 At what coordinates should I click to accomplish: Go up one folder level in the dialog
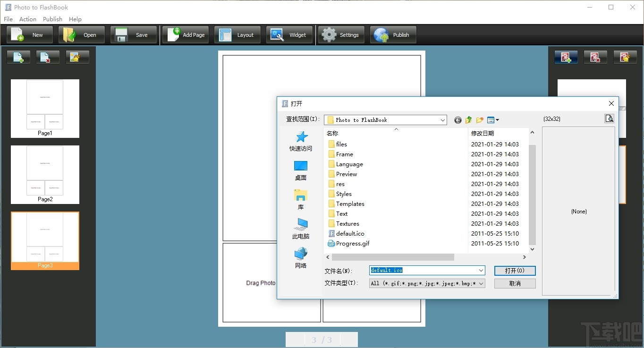[x=468, y=120]
